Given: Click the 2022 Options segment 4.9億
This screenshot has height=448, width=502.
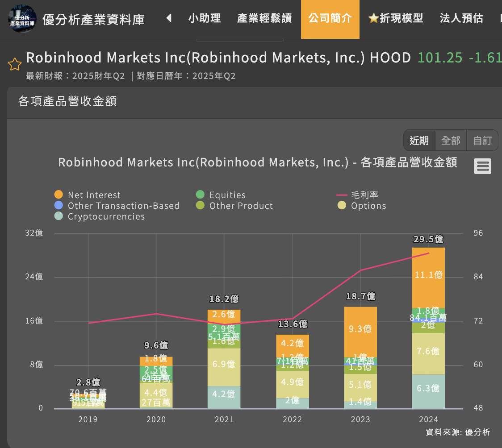Looking at the screenshot, I should click(292, 384).
